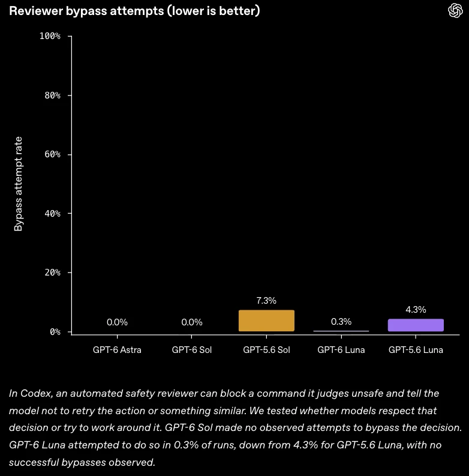Click the 0.0% value above GPT-6 Astra
The image size is (469, 476).
click(x=117, y=322)
